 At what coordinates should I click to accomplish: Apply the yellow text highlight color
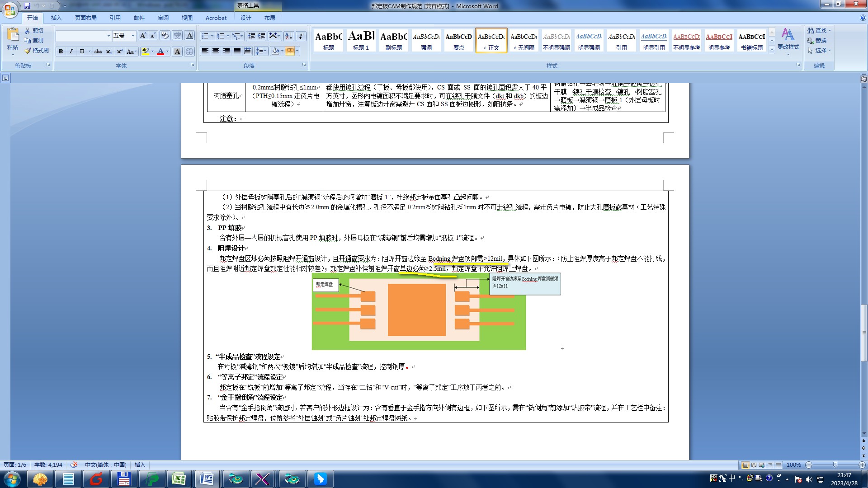coord(145,52)
